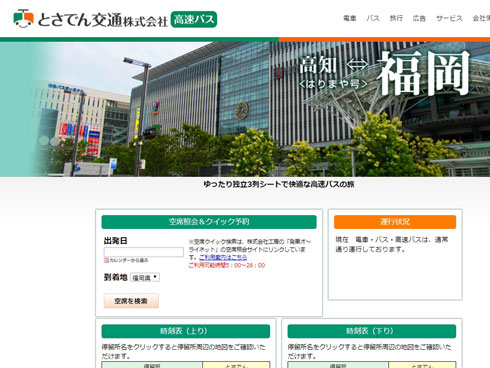Image resolution: width=490 pixels, height=368 pixels.
Task: Select 旅行 in the top navigation
Action: click(396, 18)
